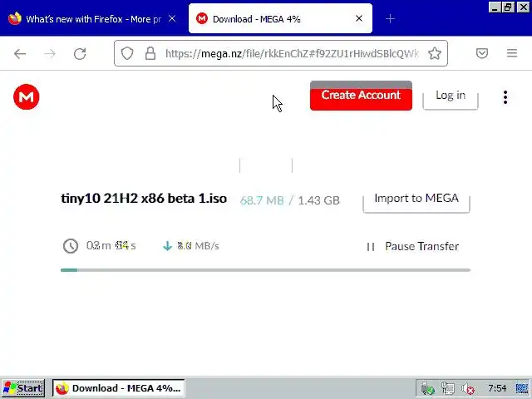Screen dimensions: 532x399
Task: Click the muted volume tray icon
Action: click(x=469, y=389)
